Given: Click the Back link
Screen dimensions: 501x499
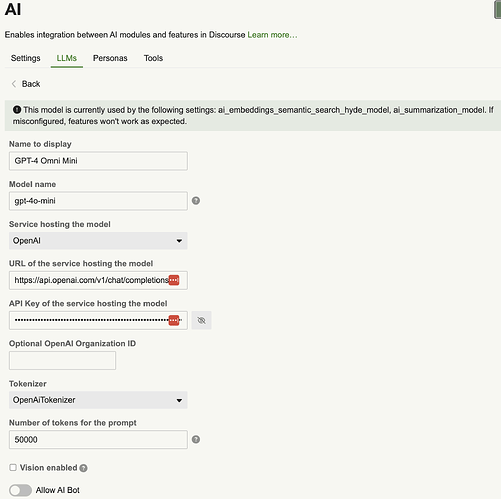Looking at the screenshot, I should (x=26, y=84).
